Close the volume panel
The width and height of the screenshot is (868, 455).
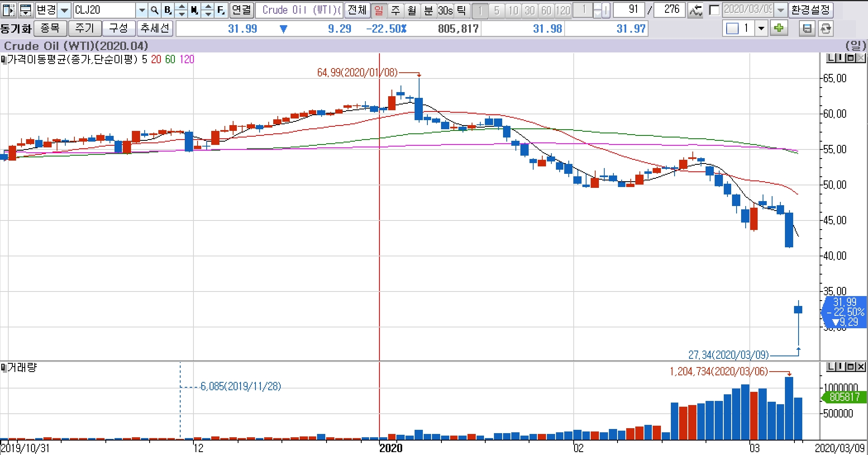point(860,366)
